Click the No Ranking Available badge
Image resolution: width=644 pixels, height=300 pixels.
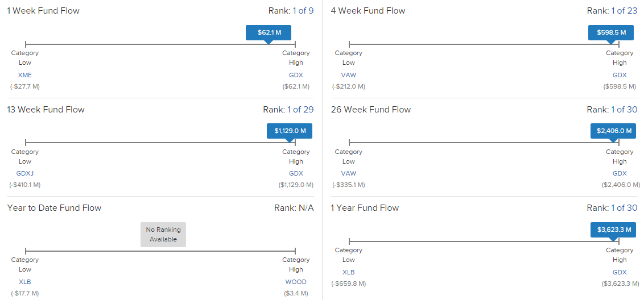[x=163, y=235]
